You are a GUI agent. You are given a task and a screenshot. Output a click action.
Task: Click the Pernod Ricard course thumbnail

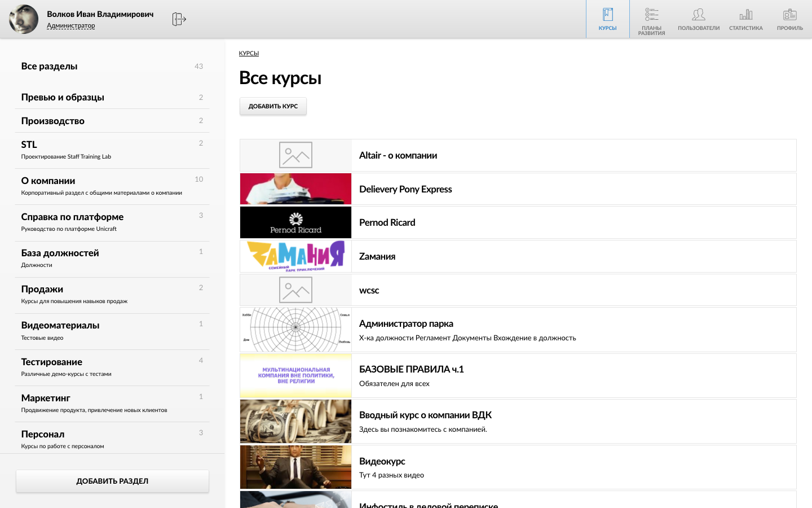click(295, 222)
